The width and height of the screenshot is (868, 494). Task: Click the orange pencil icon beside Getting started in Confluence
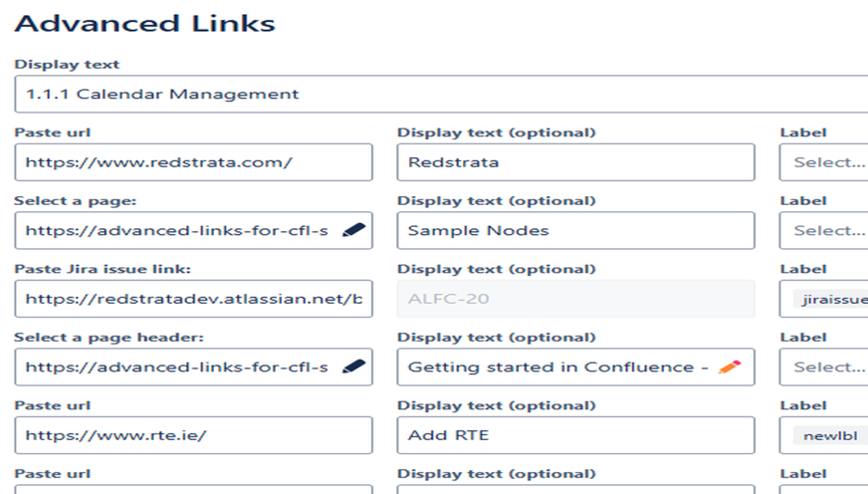pos(730,367)
